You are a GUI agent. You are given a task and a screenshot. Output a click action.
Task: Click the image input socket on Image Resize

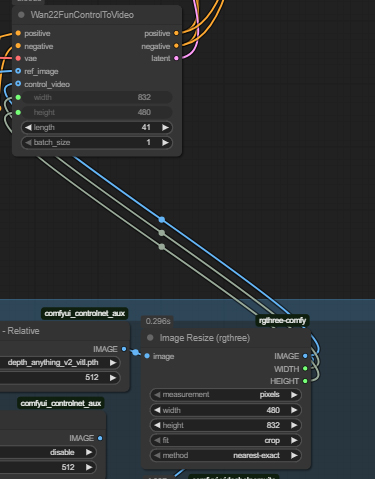[147, 356]
